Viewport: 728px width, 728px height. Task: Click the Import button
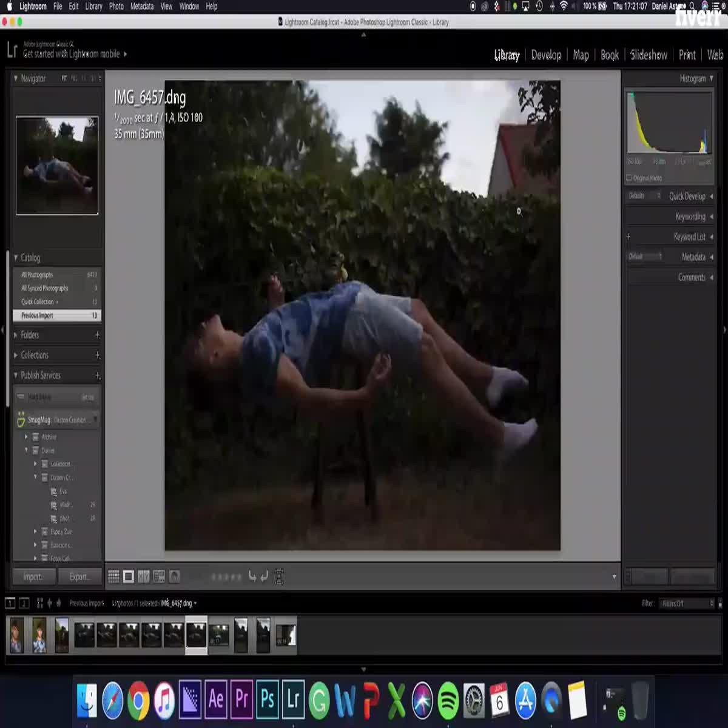pyautogui.click(x=33, y=576)
